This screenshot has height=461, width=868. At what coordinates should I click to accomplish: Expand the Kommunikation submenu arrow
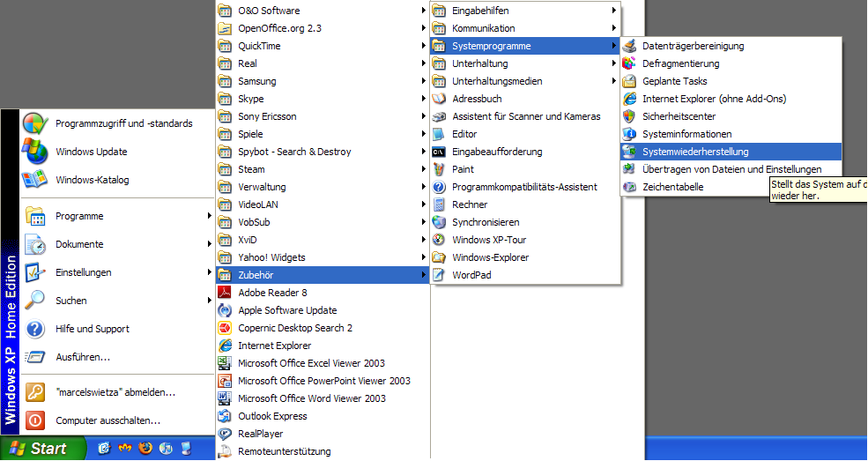[x=614, y=28]
